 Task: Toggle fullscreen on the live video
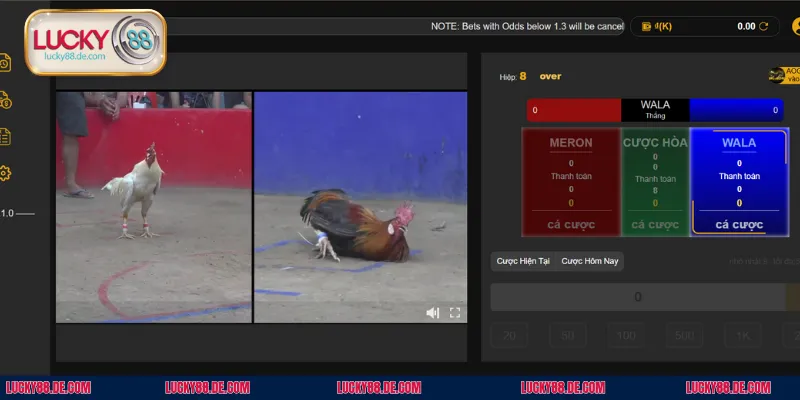tap(455, 313)
